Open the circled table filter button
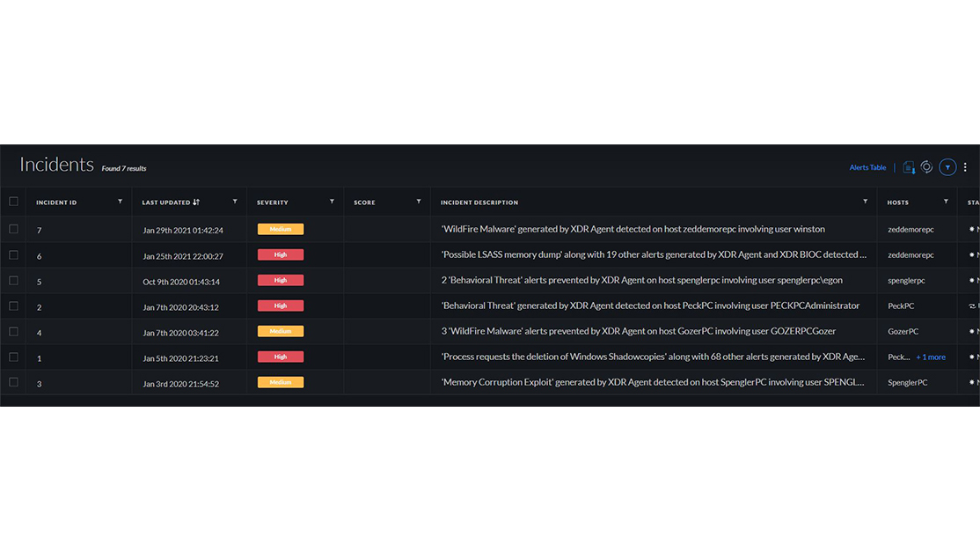Image resolution: width=980 pixels, height=552 pixels. 947,167
